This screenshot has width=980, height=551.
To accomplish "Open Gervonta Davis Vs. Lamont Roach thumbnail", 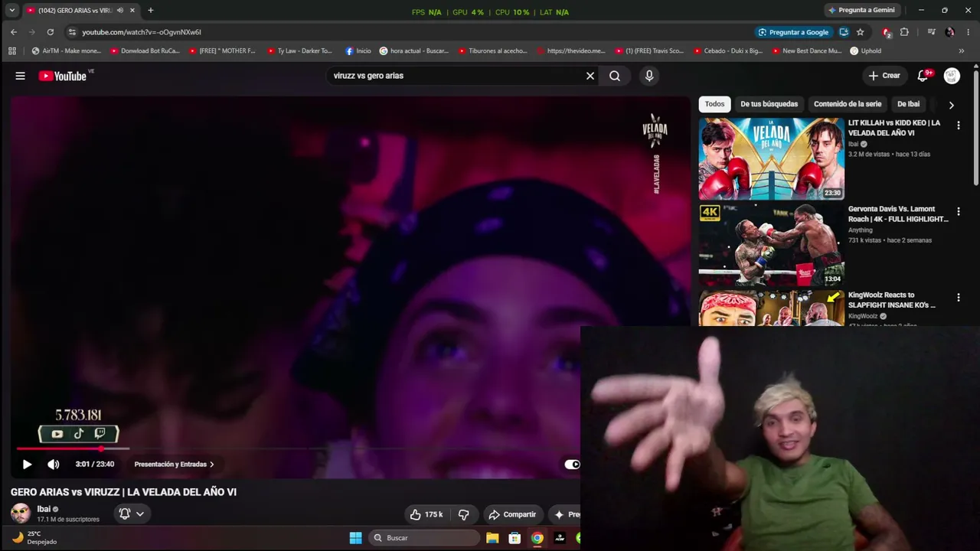I will (771, 245).
